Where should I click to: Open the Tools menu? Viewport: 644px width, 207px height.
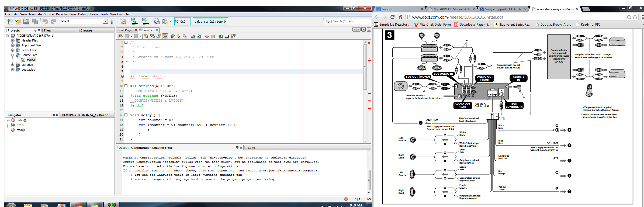pos(104,14)
